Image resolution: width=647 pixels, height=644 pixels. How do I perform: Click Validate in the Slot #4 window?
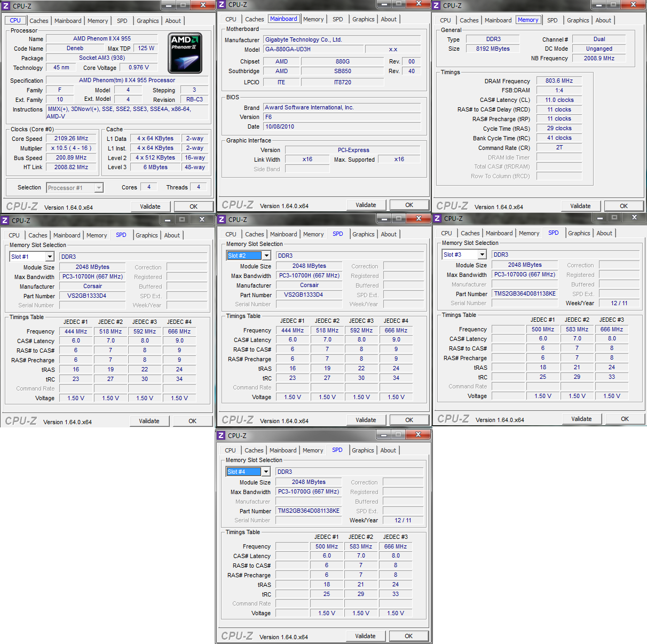(x=365, y=636)
